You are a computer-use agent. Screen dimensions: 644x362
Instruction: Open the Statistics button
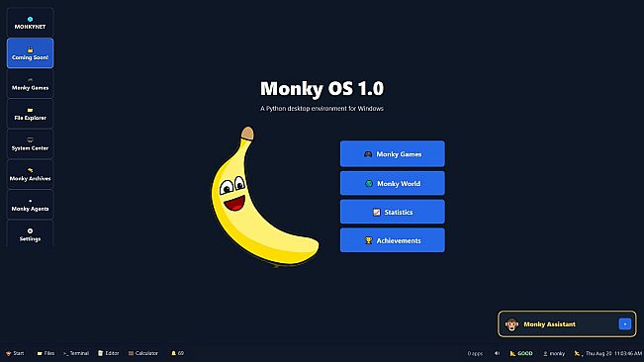click(x=392, y=212)
